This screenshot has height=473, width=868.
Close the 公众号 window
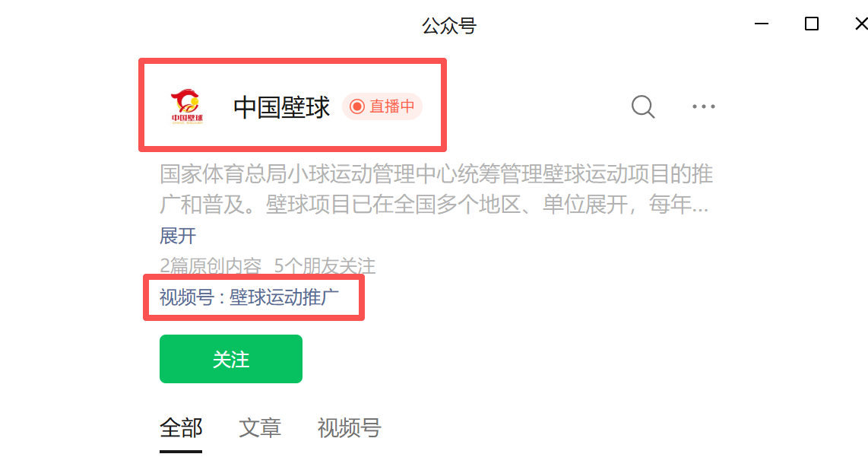pyautogui.click(x=861, y=24)
